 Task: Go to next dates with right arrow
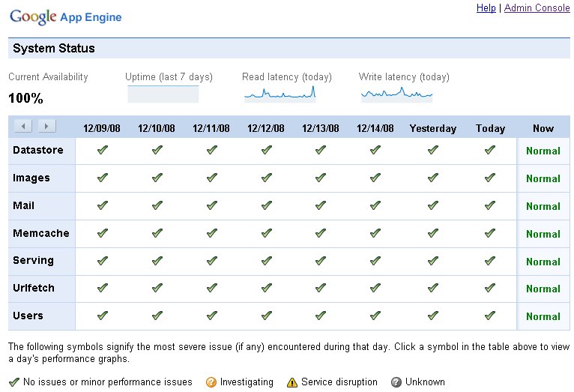(x=46, y=126)
